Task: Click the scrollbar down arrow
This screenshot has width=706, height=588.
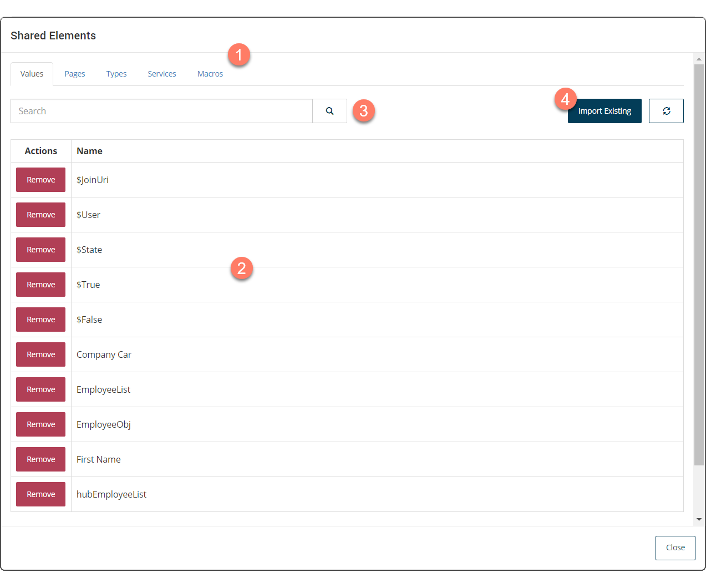Action: (699, 519)
